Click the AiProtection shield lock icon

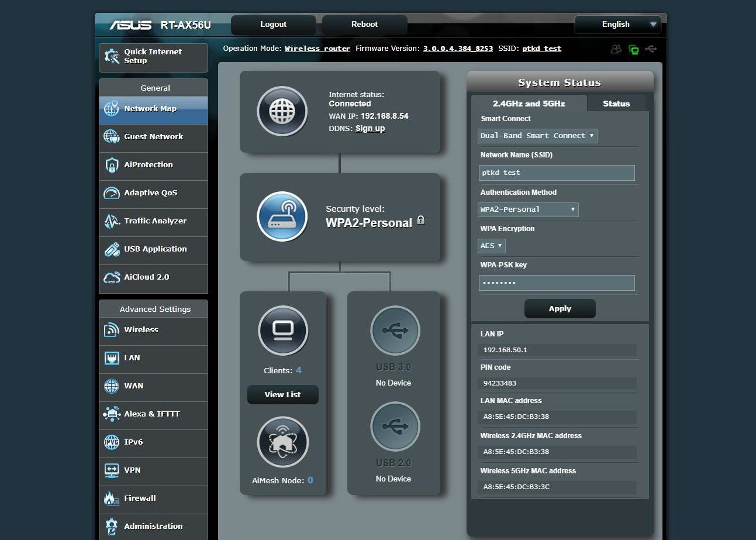pos(112,165)
